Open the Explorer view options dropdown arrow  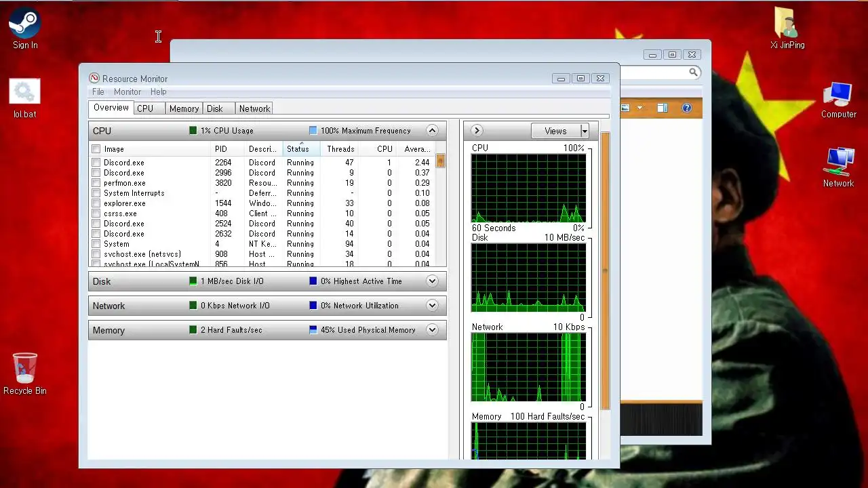[x=639, y=108]
